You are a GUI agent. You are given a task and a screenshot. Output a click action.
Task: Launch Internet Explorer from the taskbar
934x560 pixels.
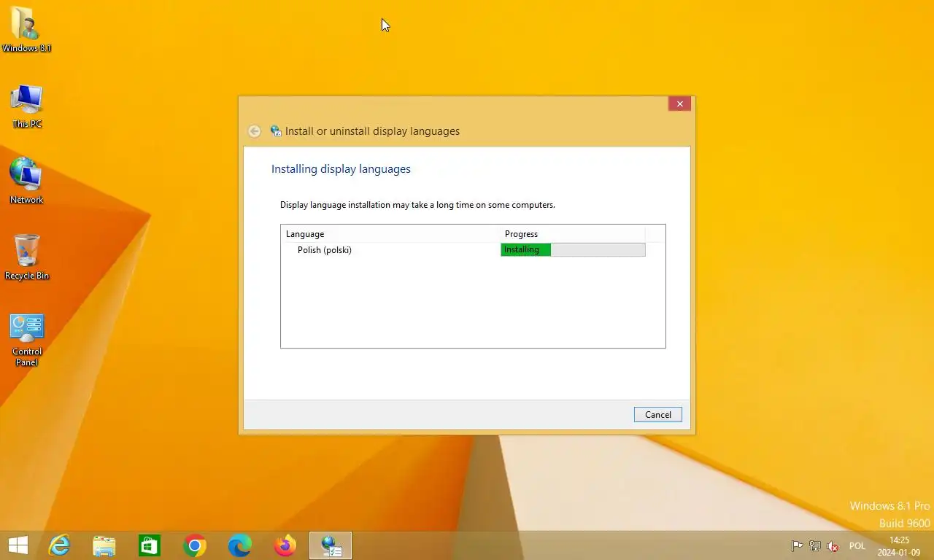pos(59,545)
